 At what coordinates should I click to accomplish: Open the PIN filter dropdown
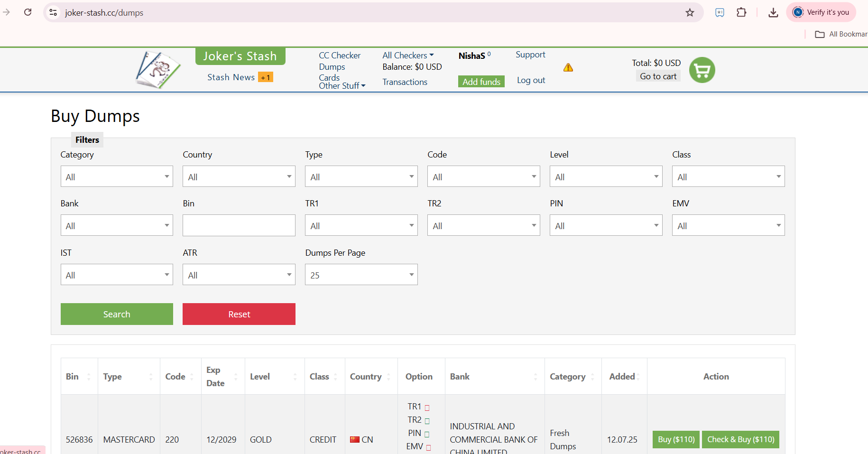606,225
